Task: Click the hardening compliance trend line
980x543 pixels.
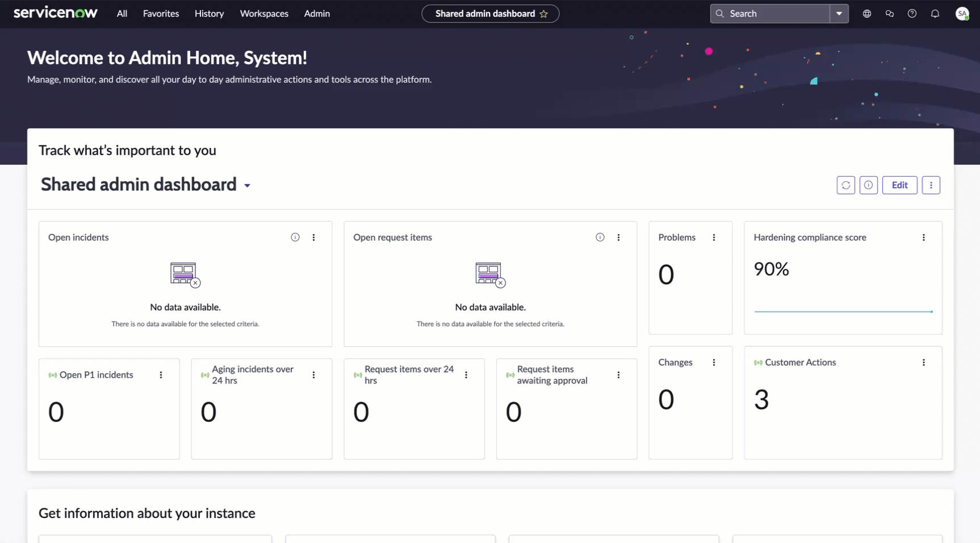Action: 843,311
